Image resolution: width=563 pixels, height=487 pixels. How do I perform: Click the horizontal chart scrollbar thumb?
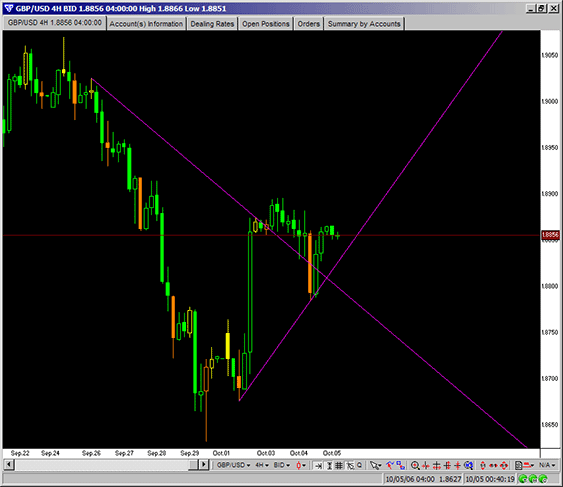coord(193,465)
